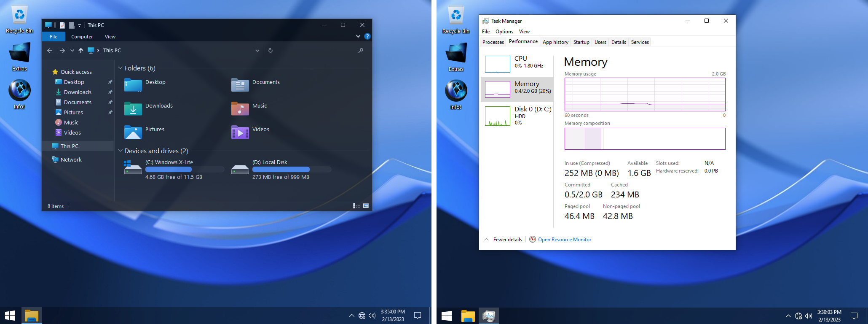Switch to the Services tab
The height and width of the screenshot is (324, 868).
pos(640,42)
